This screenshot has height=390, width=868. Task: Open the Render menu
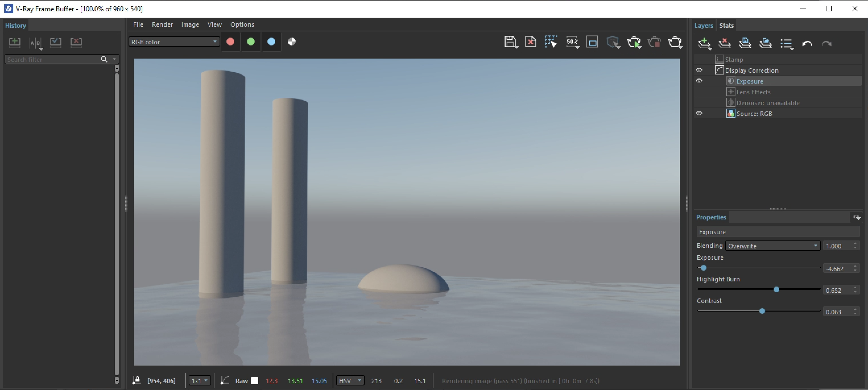pos(162,24)
